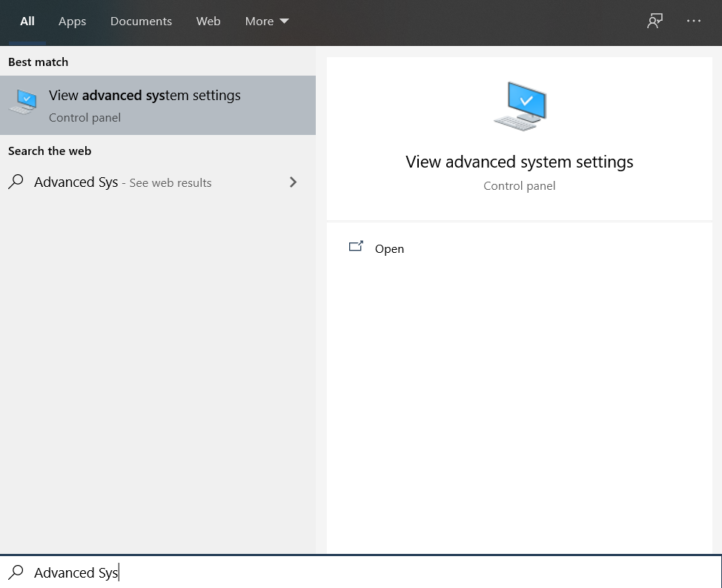This screenshot has width=722, height=588.
Task: Open the More filters menu label
Action: pos(259,22)
